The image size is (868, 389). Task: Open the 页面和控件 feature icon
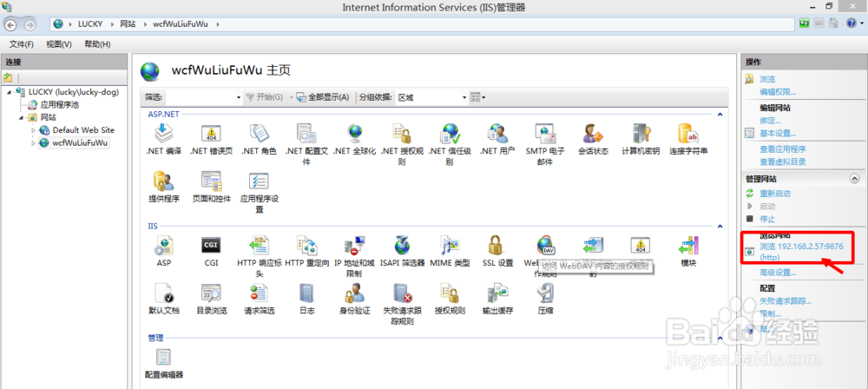coord(211,181)
